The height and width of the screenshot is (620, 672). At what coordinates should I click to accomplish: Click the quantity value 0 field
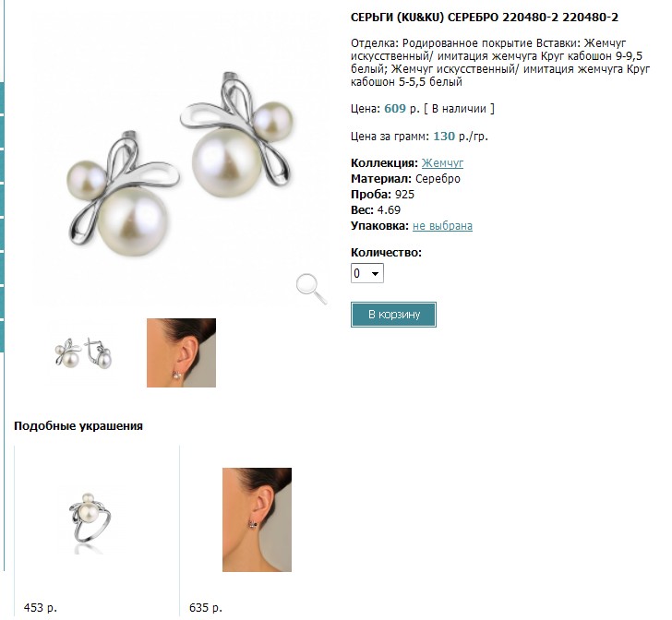coord(366,273)
